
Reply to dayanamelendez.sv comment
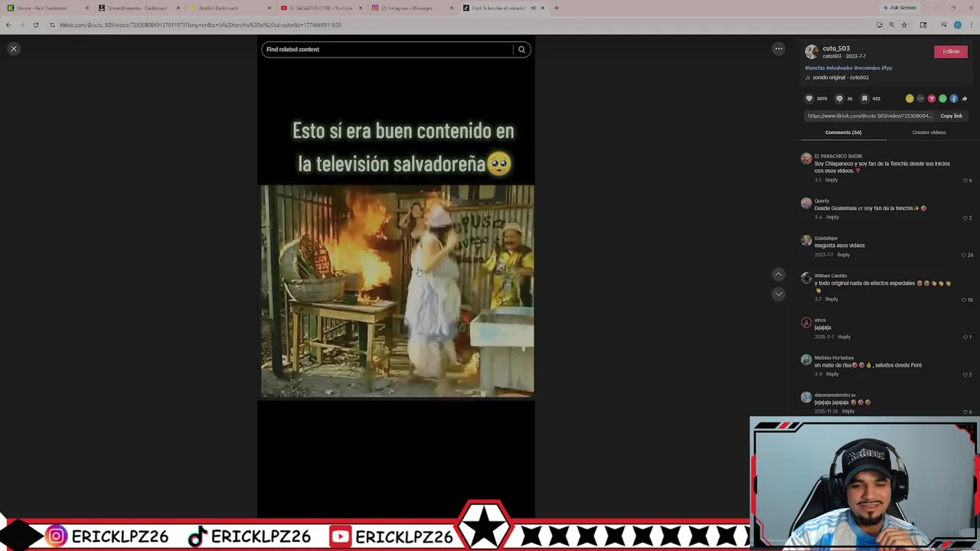click(x=848, y=412)
